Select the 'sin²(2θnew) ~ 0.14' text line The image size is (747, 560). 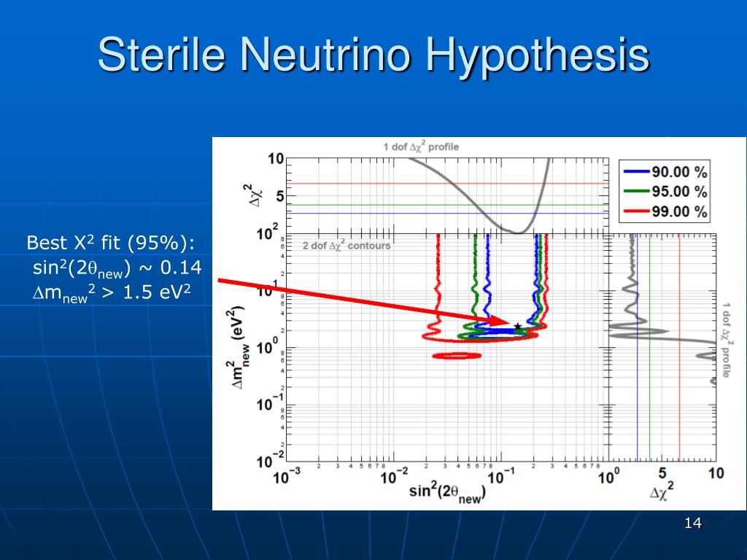pyautogui.click(x=117, y=268)
